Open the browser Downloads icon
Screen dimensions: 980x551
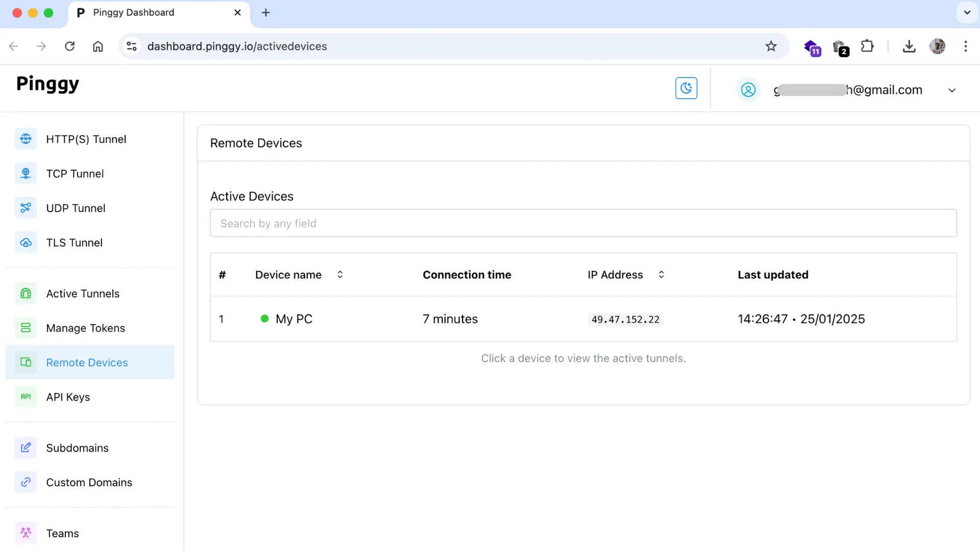click(909, 46)
